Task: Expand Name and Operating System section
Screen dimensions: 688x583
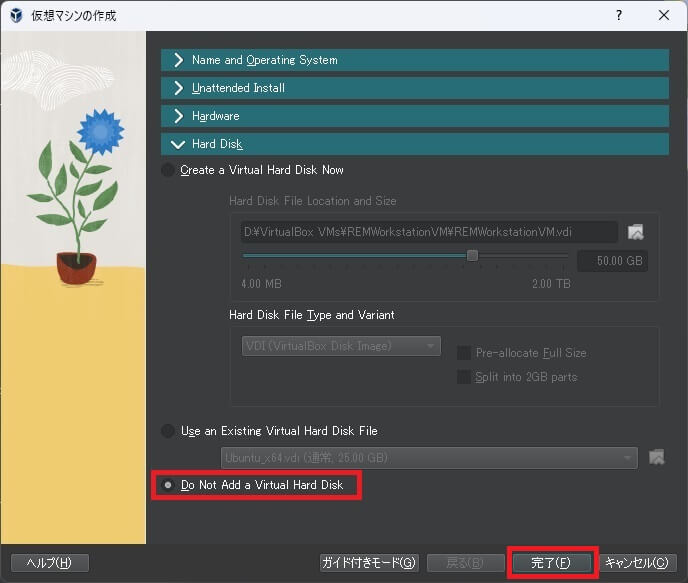Action: coord(415,60)
